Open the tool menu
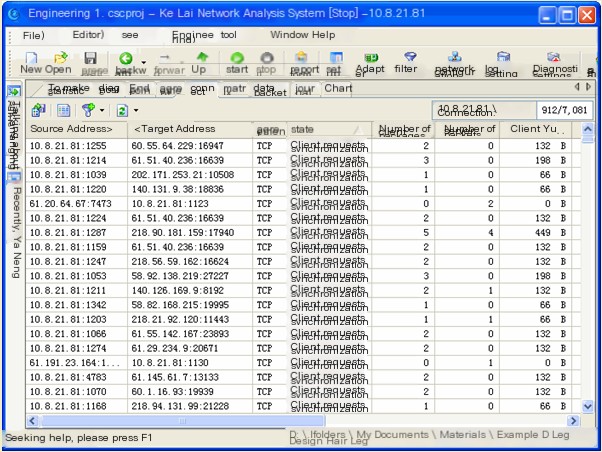The width and height of the screenshot is (602, 452). [x=228, y=35]
